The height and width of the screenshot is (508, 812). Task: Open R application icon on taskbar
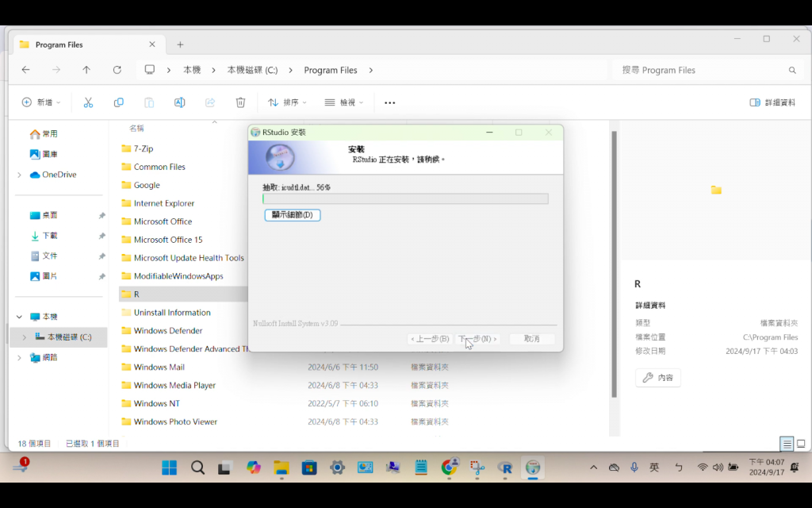505,468
